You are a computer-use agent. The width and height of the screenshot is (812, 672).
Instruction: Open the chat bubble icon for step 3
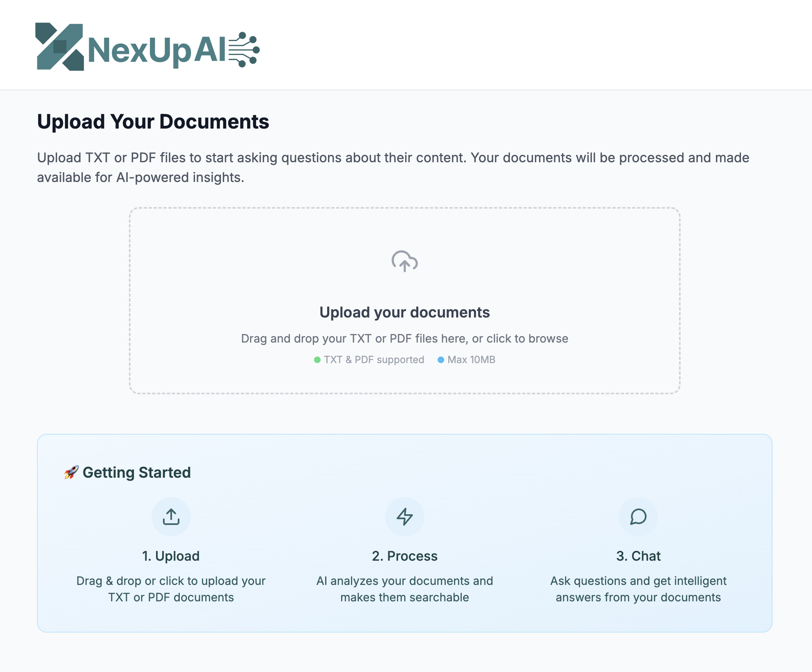point(639,517)
